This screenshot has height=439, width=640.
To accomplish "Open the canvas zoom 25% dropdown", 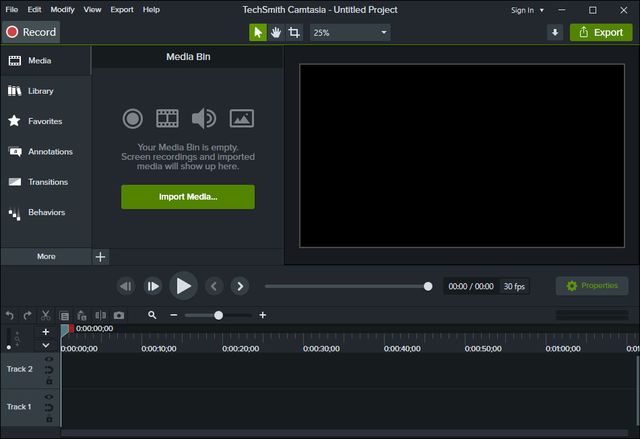I will 349,32.
